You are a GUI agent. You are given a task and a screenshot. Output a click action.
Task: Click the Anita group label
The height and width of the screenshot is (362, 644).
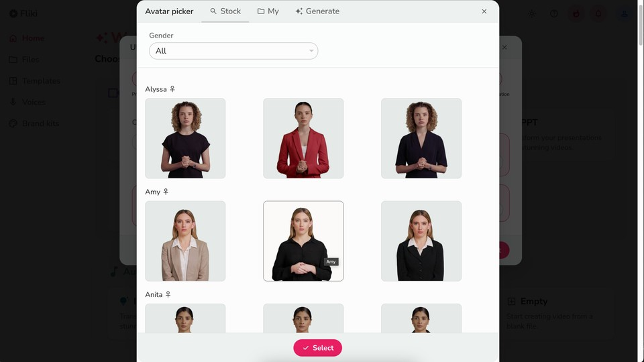coord(154,294)
